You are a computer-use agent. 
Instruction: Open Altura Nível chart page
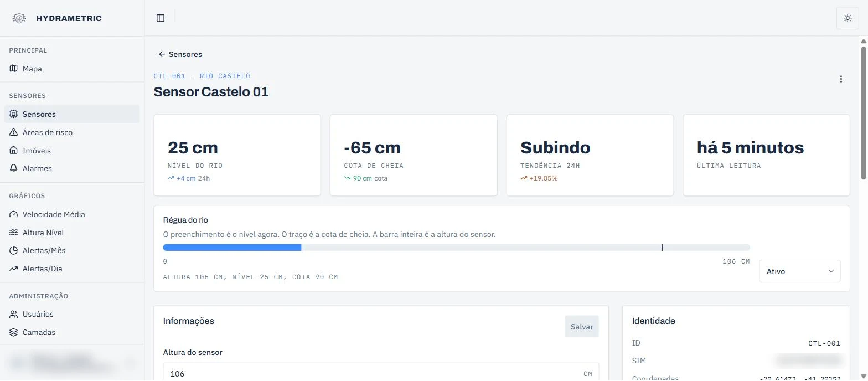pos(72,233)
